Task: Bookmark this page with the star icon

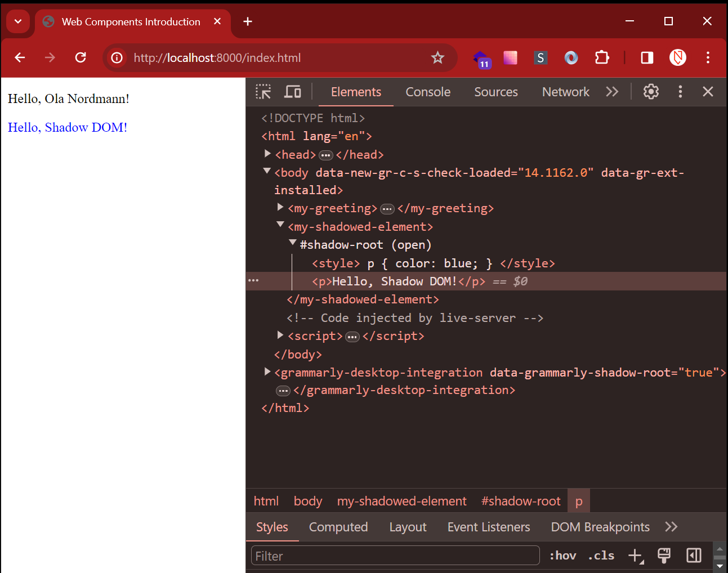Action: [x=437, y=57]
